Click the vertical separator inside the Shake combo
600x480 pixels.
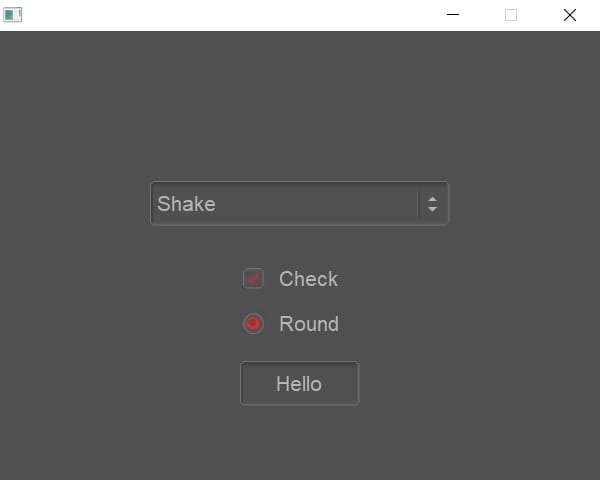point(418,204)
